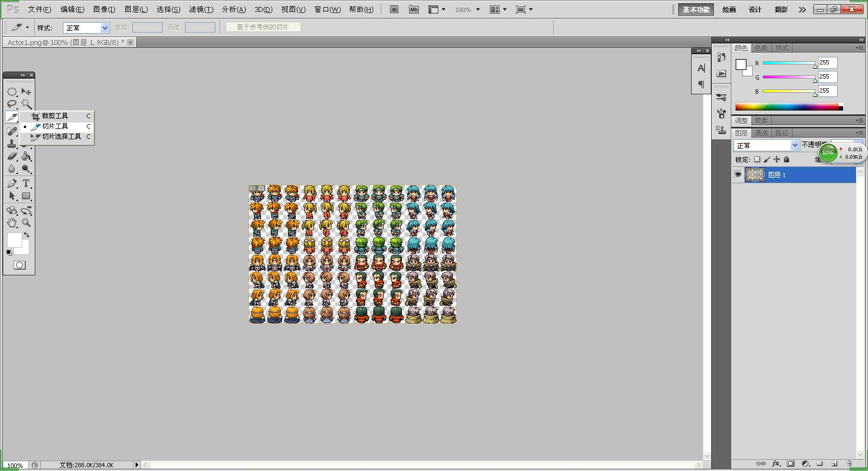Hide 图层 1 with the eye icon
Image resolution: width=868 pixels, height=471 pixels.
coord(738,175)
